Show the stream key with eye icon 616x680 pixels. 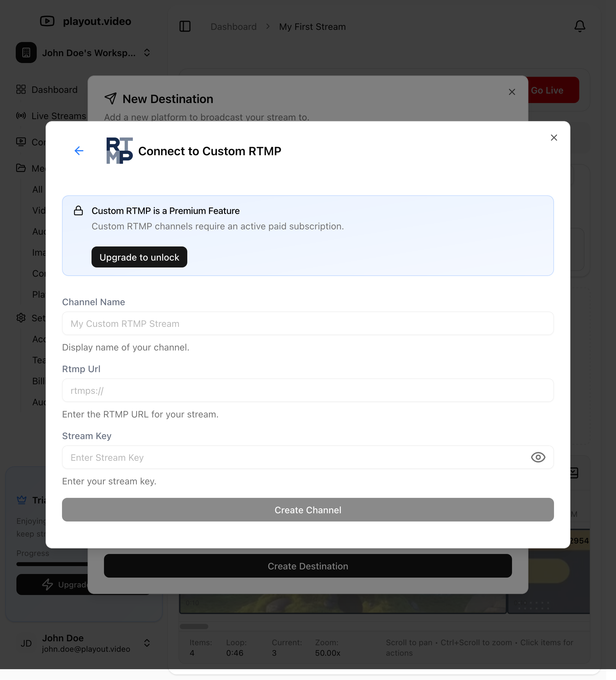pyautogui.click(x=538, y=457)
